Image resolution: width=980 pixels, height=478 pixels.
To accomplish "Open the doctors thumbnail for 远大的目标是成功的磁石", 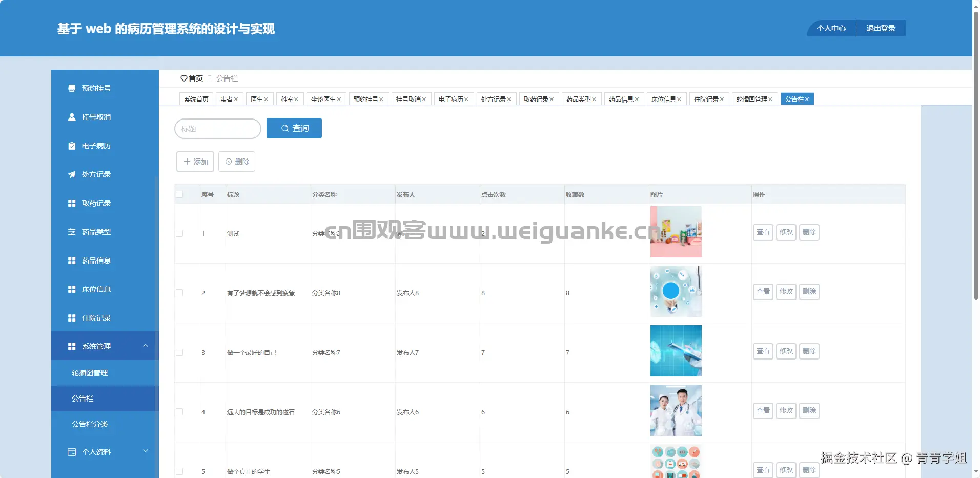I will click(x=676, y=410).
